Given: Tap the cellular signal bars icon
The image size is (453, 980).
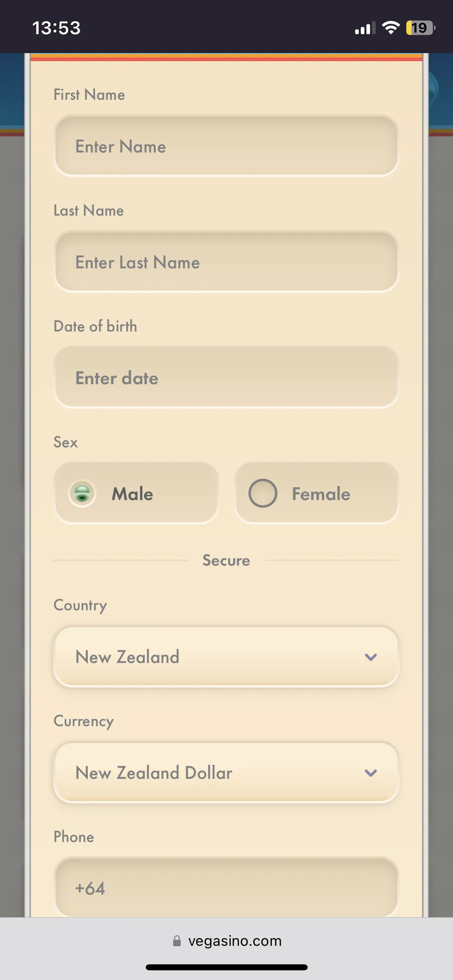Looking at the screenshot, I should [x=365, y=28].
